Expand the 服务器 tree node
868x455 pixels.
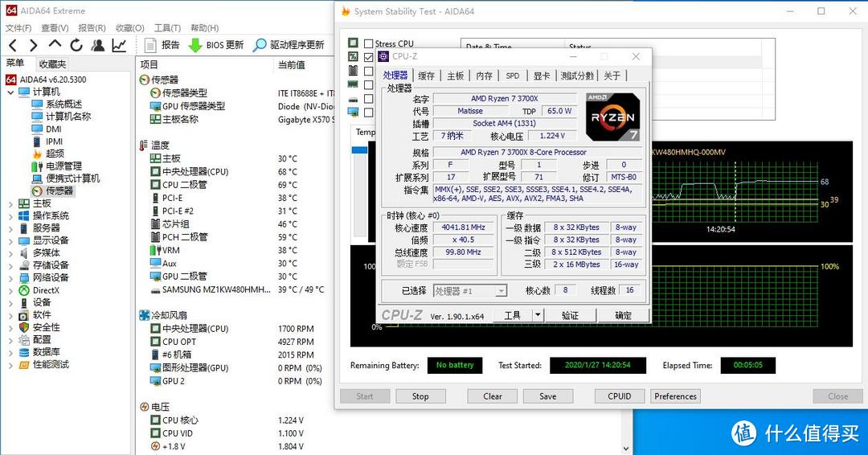pos(10,228)
